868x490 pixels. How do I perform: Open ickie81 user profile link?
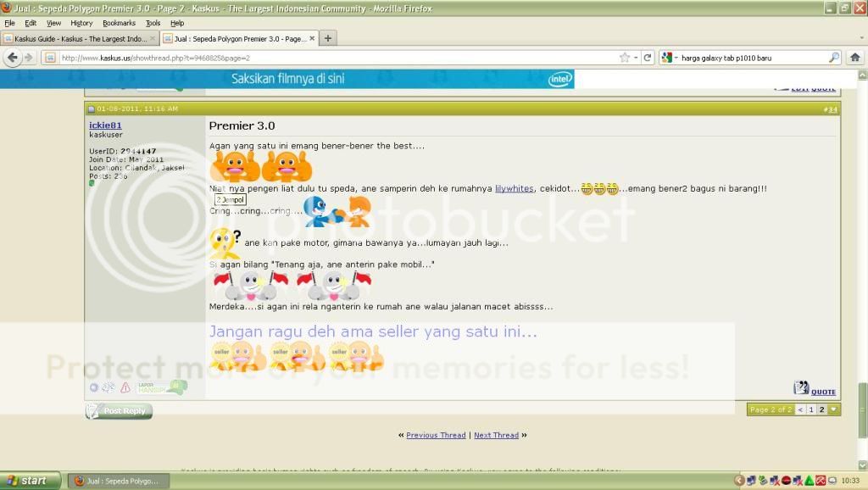[x=105, y=125]
